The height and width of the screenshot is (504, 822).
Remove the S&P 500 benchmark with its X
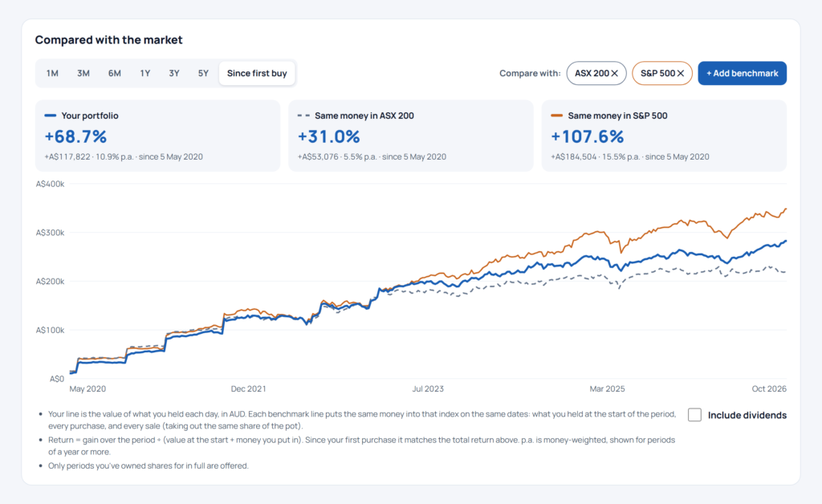(x=681, y=73)
